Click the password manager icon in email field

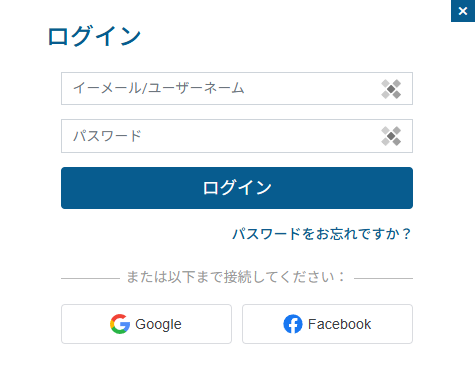pyautogui.click(x=391, y=89)
